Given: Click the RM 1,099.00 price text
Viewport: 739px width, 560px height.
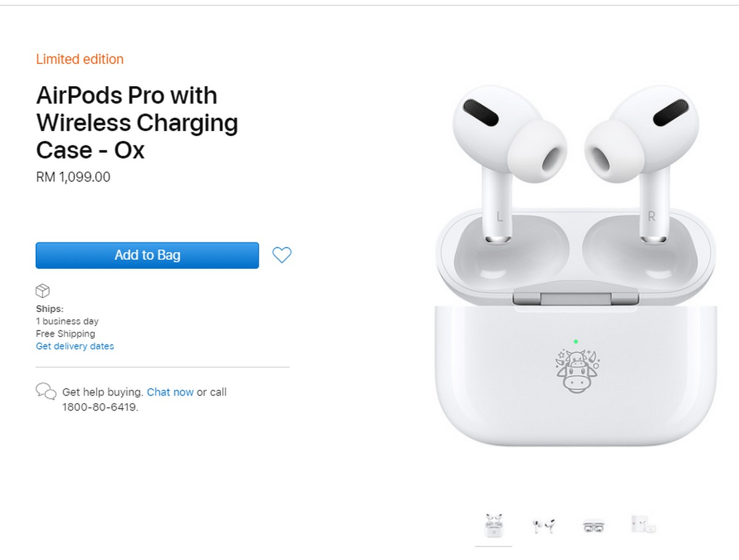Looking at the screenshot, I should click(x=73, y=177).
